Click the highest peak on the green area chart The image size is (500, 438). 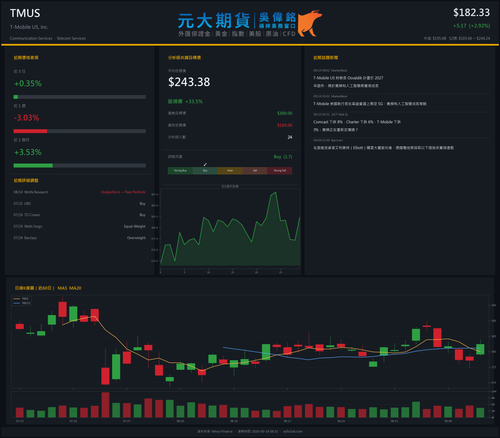(275, 192)
